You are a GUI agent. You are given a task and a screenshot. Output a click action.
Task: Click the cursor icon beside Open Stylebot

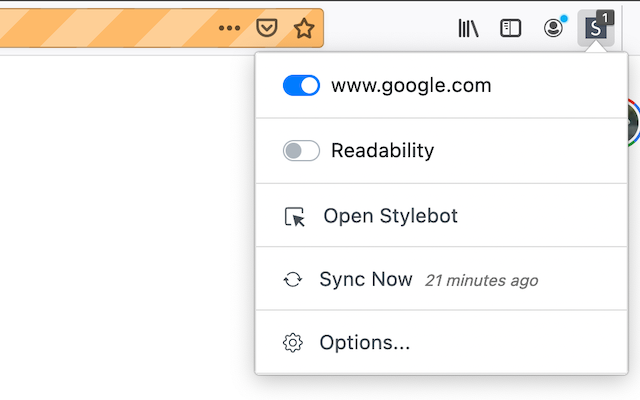(294, 216)
